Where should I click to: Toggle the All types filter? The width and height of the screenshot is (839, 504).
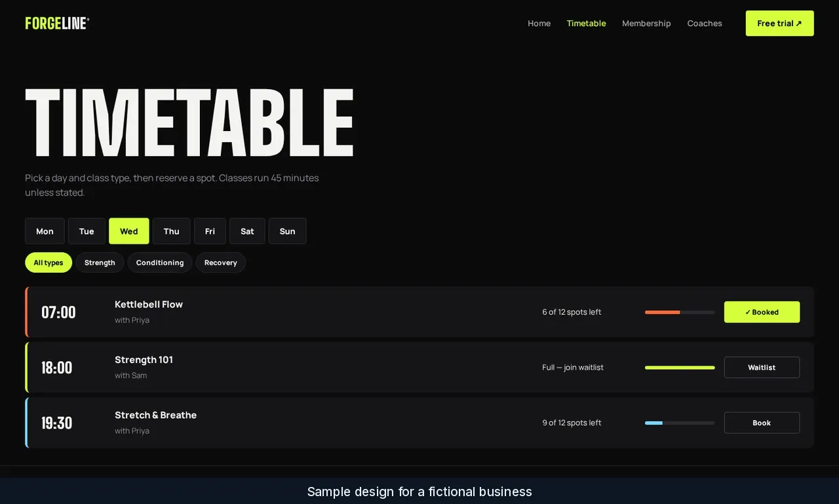coord(49,262)
